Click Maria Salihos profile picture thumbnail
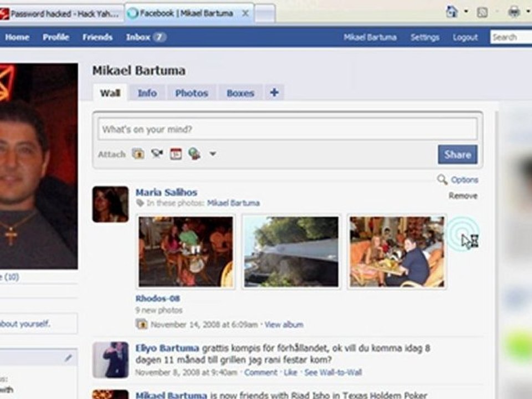The width and height of the screenshot is (532, 399). 110,204
